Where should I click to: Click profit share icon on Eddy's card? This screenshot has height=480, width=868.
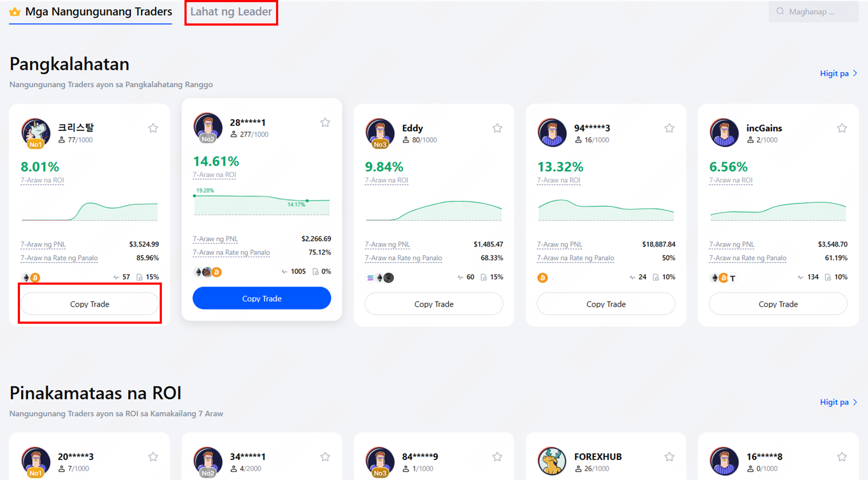[483, 277]
